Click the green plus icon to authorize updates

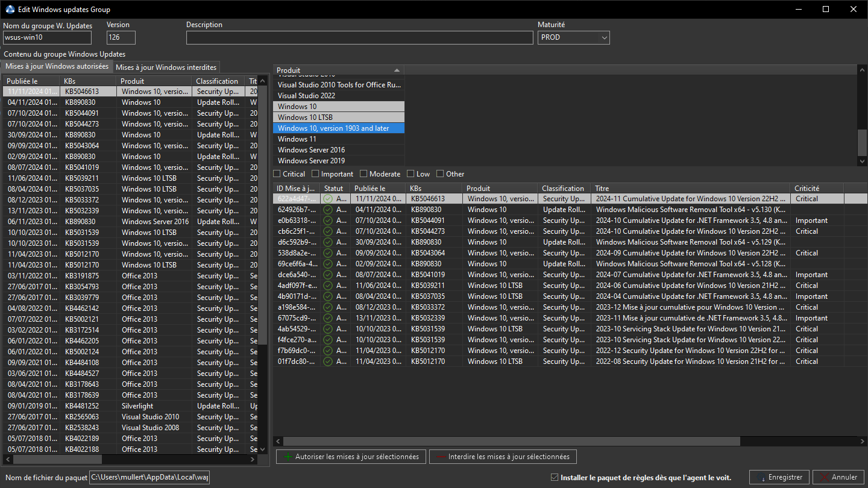(288, 457)
